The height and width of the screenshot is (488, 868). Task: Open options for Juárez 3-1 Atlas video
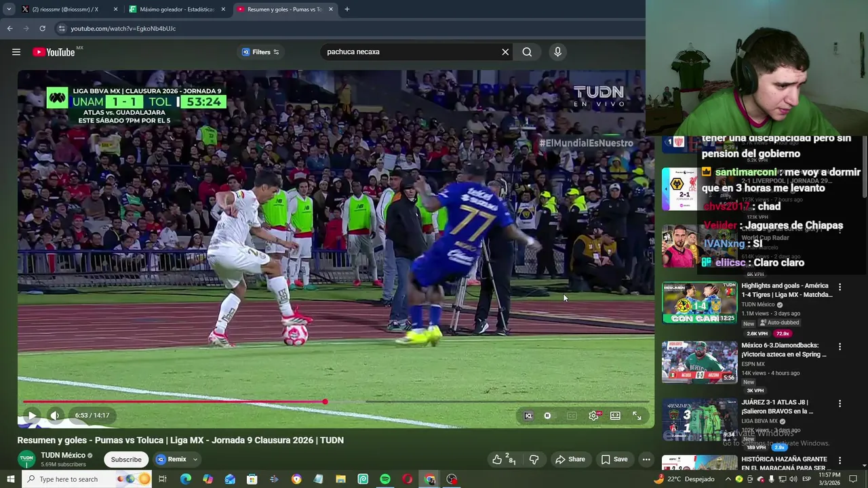coord(840,403)
